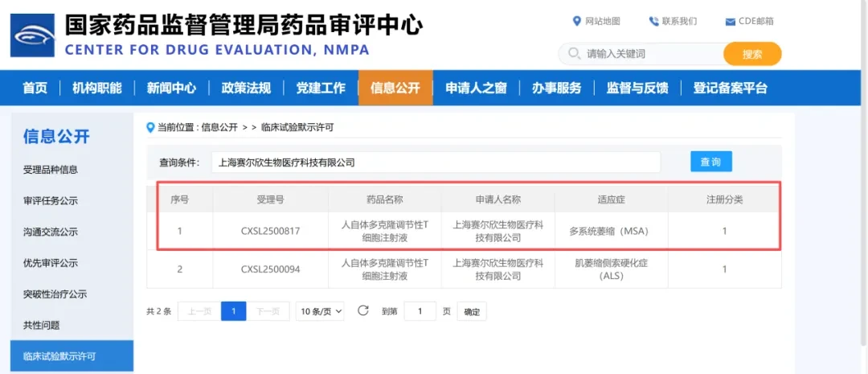Image resolution: width=868 pixels, height=374 pixels.
Task: Click the 到第 page number input box
Action: point(420,311)
